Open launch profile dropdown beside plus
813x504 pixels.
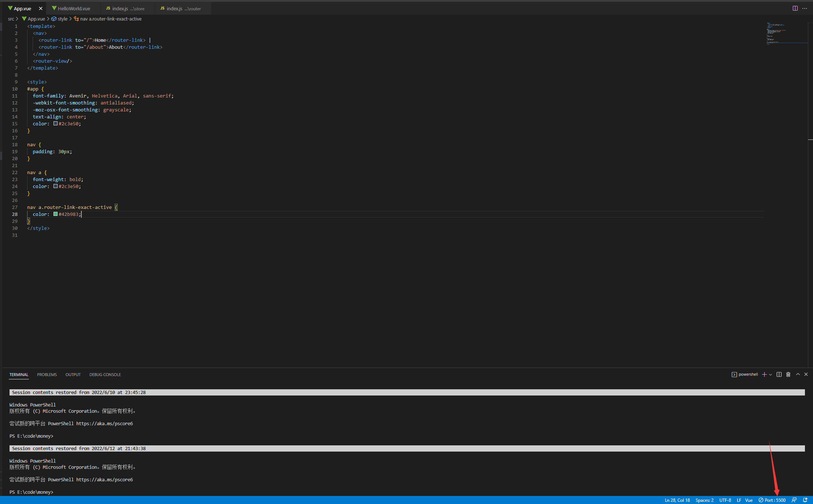click(x=770, y=374)
